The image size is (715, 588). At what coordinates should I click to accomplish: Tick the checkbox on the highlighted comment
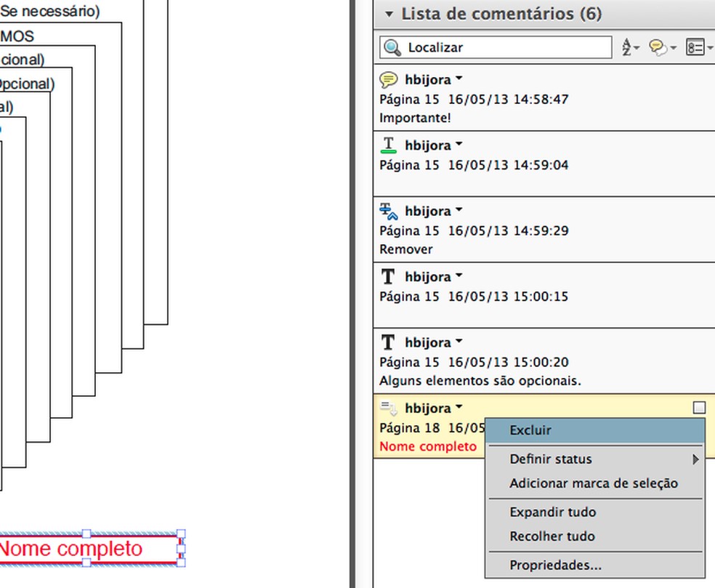(x=699, y=407)
